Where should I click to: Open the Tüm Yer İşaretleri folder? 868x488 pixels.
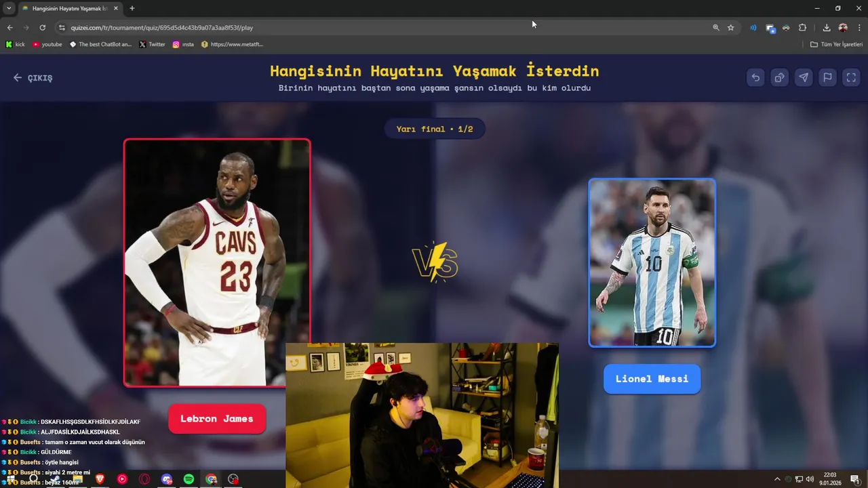point(836,44)
